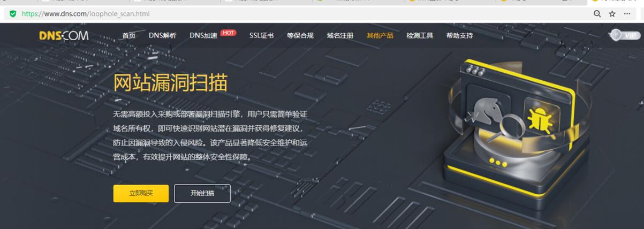Open the DNS加速 menu item
Viewport: 644px width, 229px height.
(x=203, y=36)
